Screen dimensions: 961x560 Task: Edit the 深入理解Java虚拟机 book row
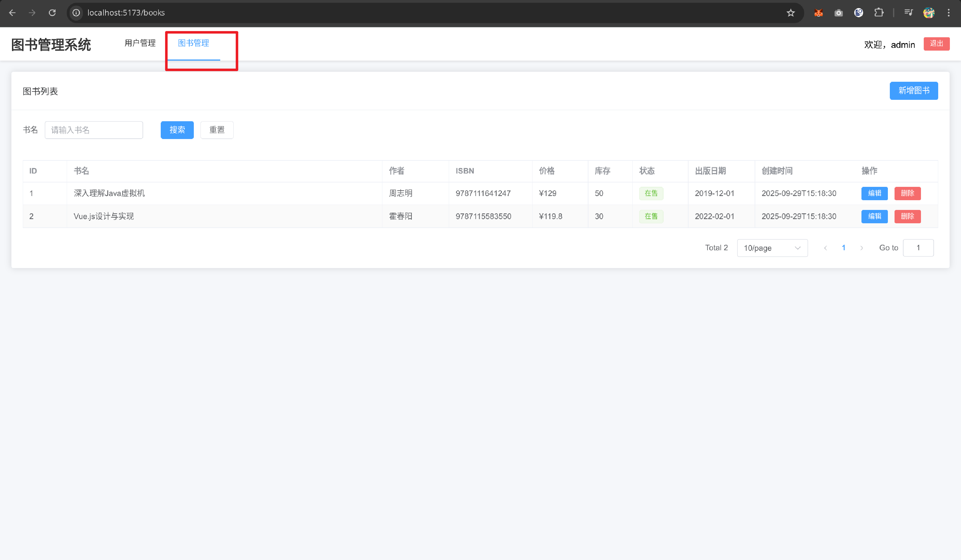coord(874,193)
